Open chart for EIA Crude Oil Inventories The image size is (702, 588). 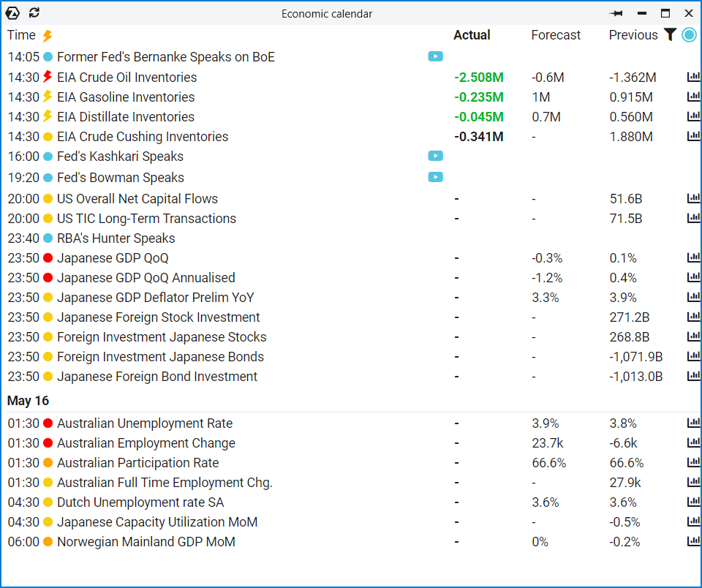tap(693, 77)
